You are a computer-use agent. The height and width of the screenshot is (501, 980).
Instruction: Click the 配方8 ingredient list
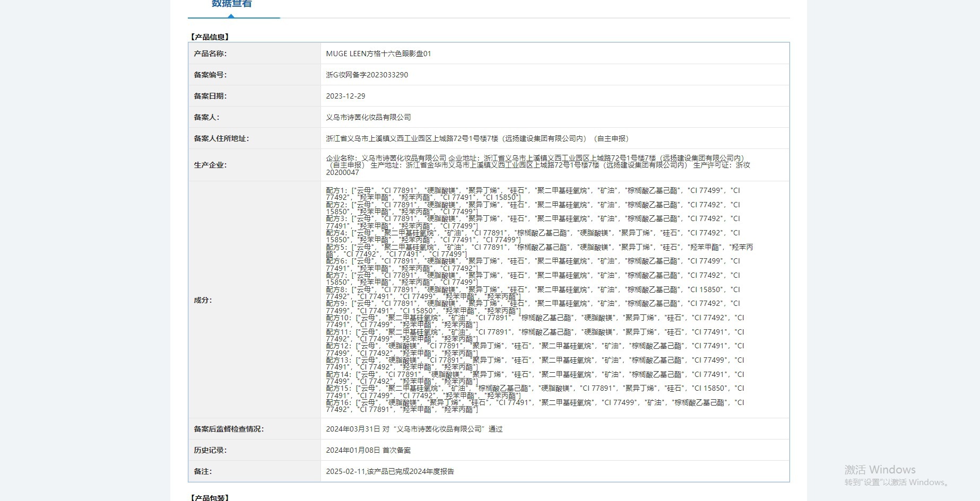(x=533, y=293)
